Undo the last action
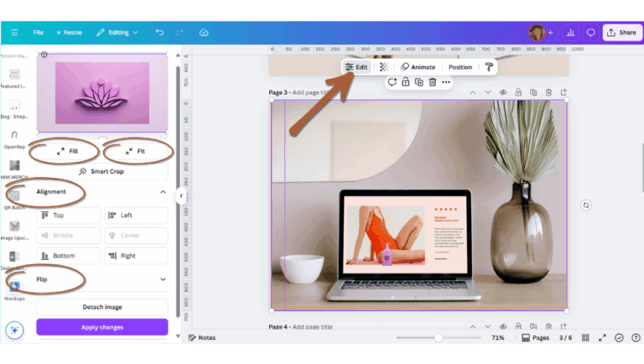 [160, 33]
